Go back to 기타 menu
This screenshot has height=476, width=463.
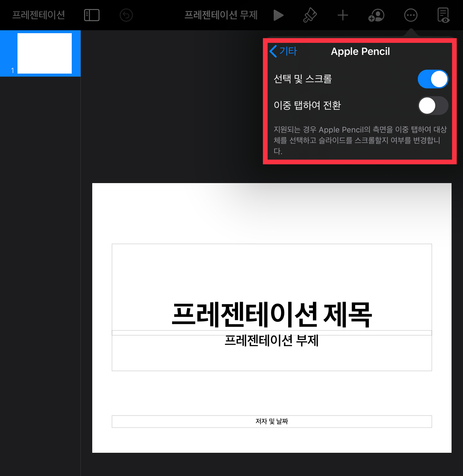tap(283, 51)
